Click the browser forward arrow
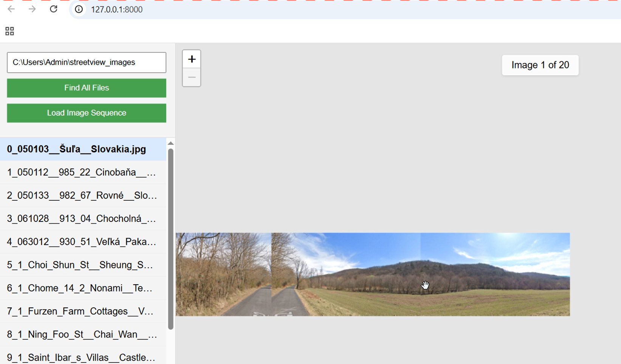Screen dimensions: 621x364 pos(32,9)
